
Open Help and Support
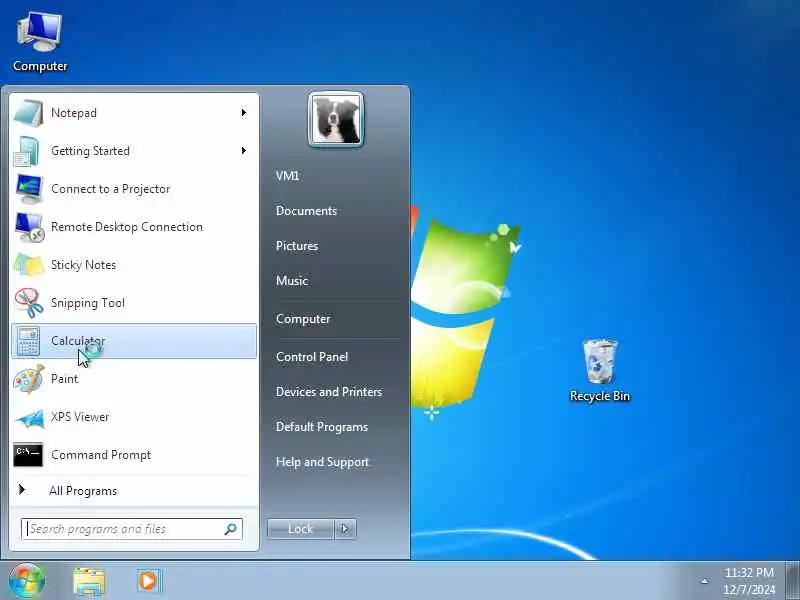tap(322, 462)
